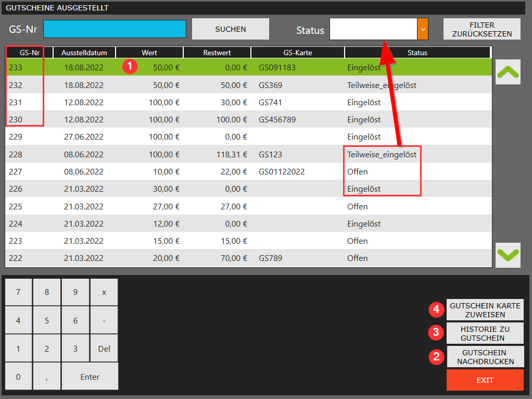Image resolution: width=532 pixels, height=399 pixels.
Task: Click the Wert column header
Action: (149, 53)
